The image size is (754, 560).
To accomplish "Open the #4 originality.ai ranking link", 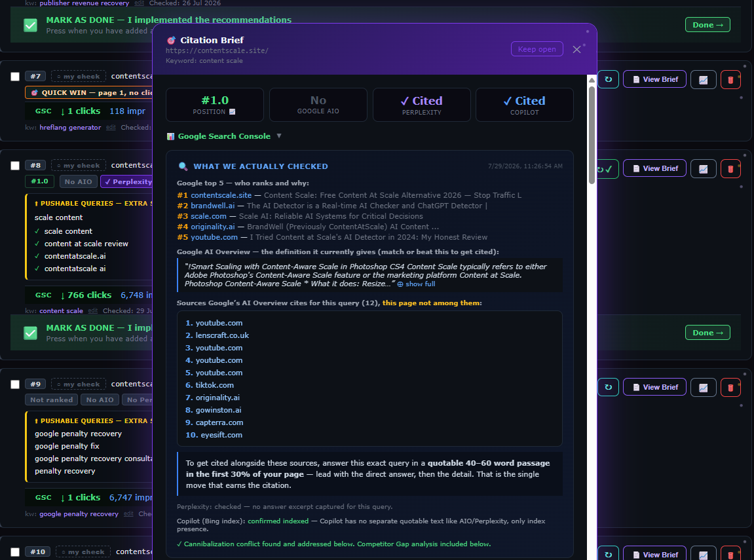I will (x=212, y=227).
